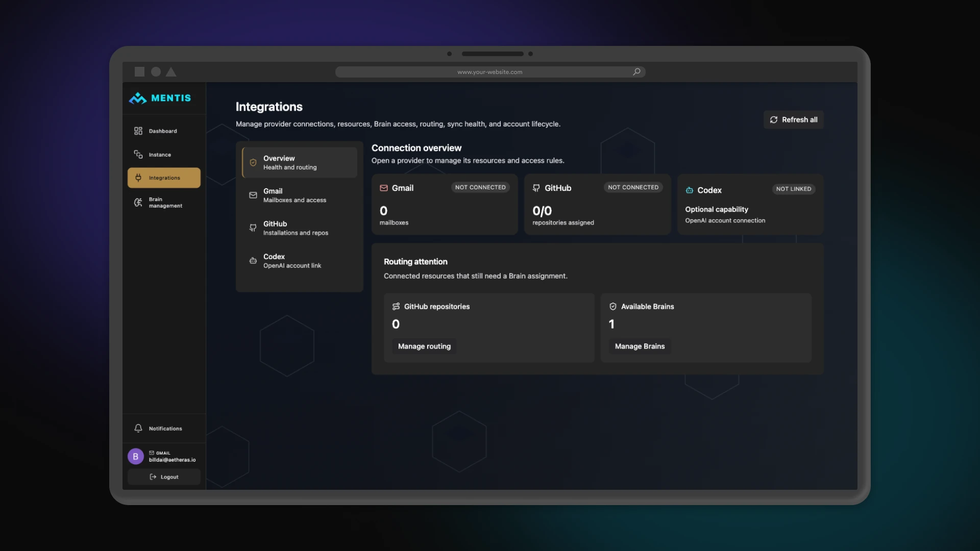This screenshot has height=551, width=980.
Task: Click the square browser window control
Action: click(x=139, y=72)
